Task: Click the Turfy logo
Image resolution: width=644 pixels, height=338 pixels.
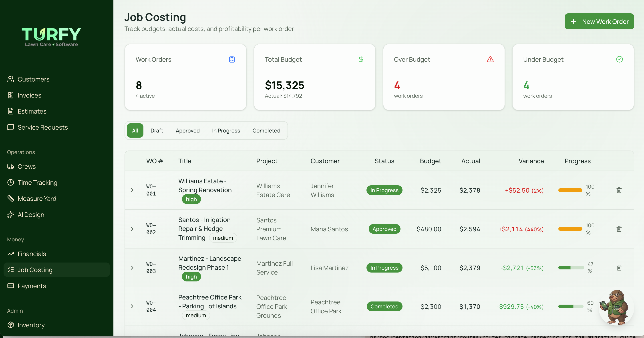Action: pos(51,37)
